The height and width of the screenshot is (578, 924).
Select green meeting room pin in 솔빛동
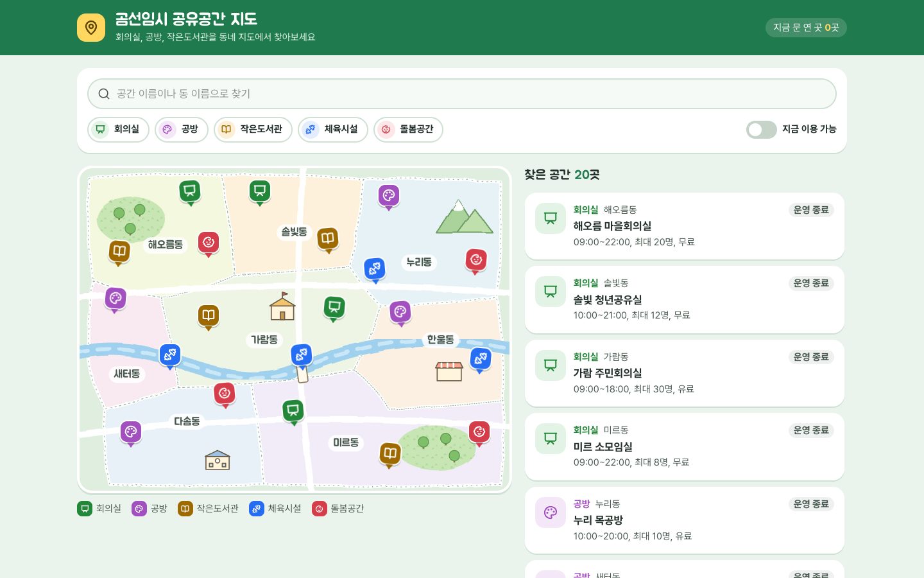pyautogui.click(x=260, y=192)
